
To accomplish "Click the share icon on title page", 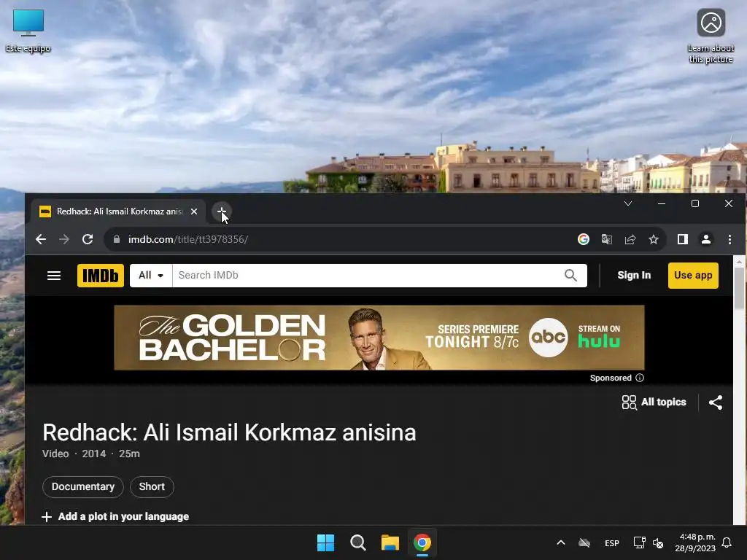I will tap(716, 402).
